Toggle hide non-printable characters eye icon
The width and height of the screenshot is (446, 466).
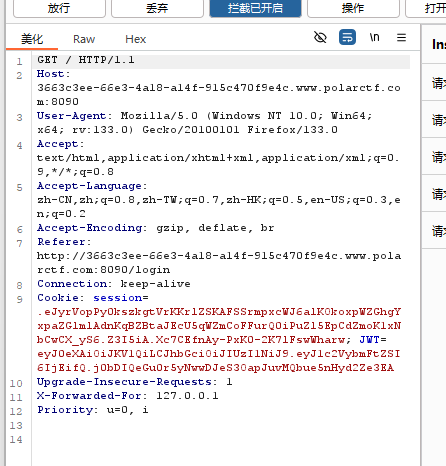point(320,37)
